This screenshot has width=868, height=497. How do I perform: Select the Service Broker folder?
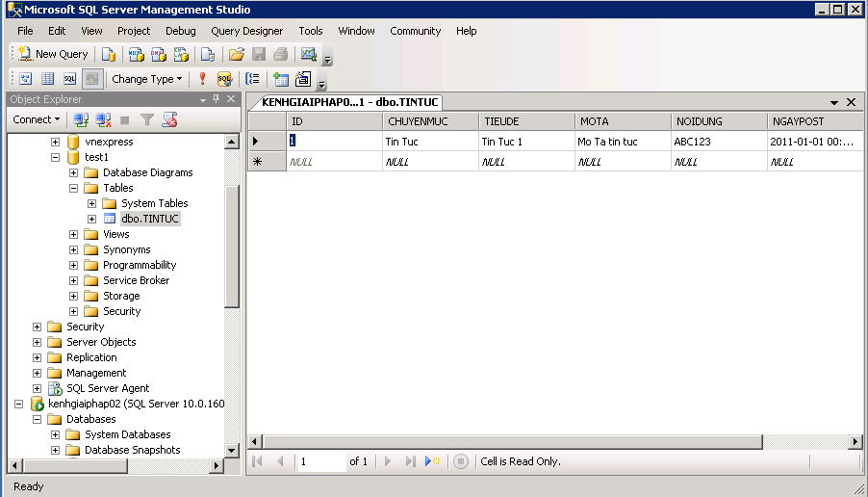[x=137, y=280]
